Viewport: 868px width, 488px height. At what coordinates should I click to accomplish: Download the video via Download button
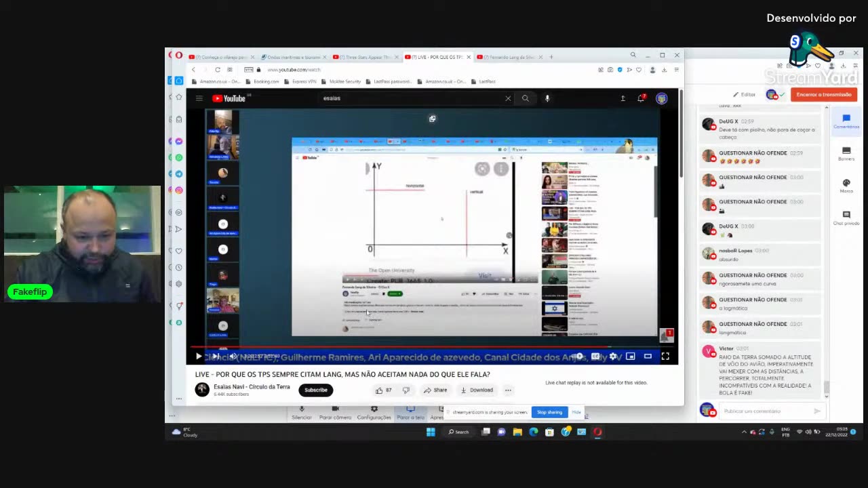point(477,390)
